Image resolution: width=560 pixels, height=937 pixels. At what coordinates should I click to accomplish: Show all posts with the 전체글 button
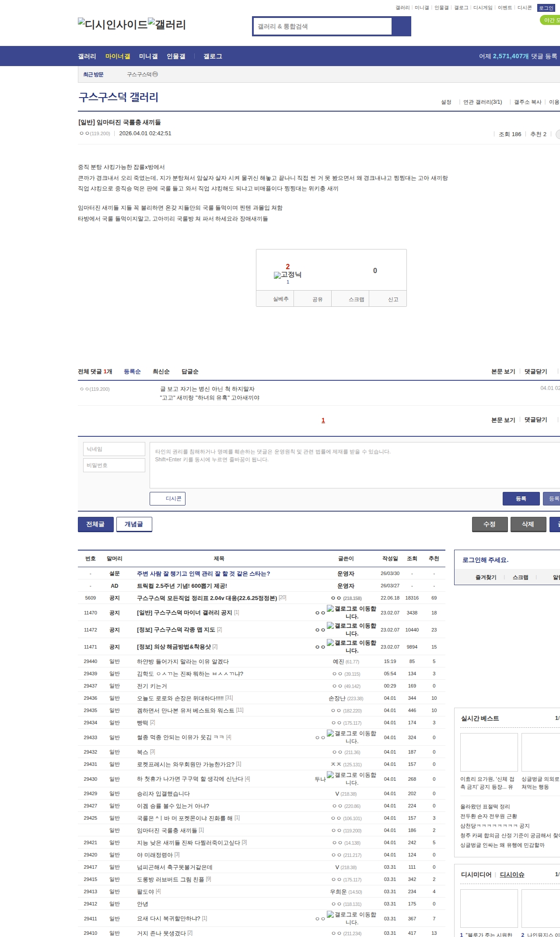tap(96, 524)
